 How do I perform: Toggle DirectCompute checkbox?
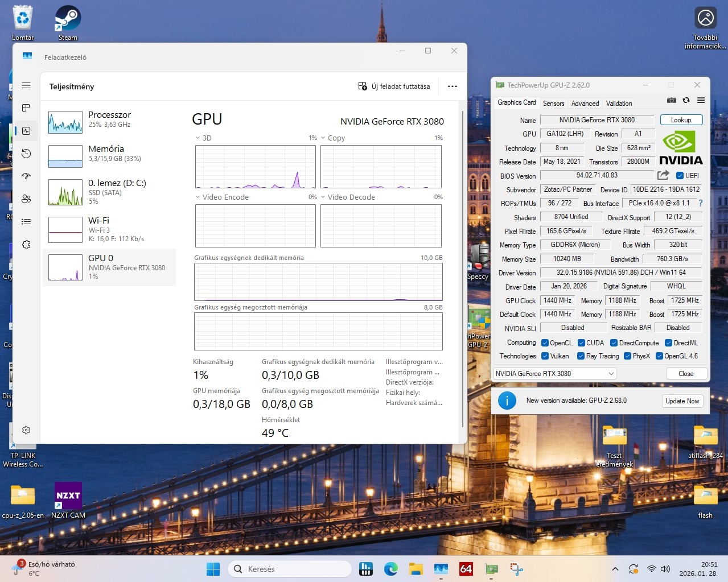(614, 343)
